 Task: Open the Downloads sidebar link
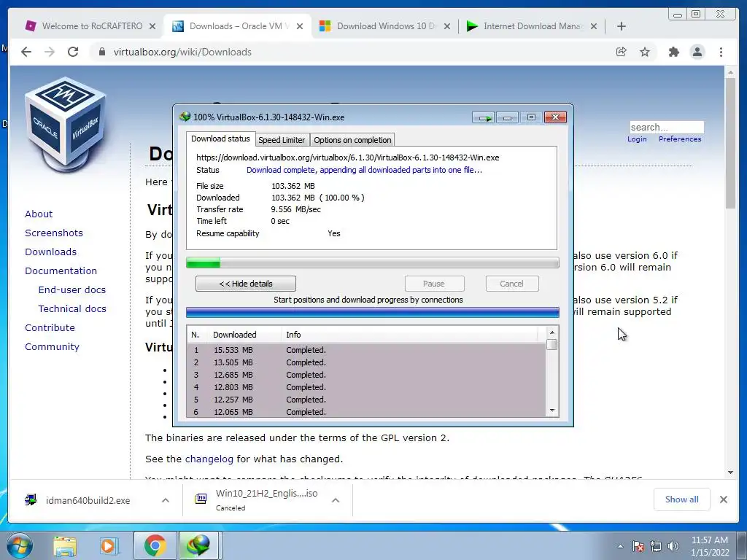point(50,252)
